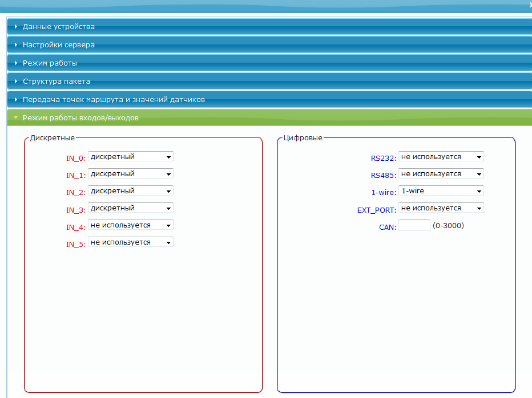Expand the Данные устройства section
This screenshot has width=532, height=398.
point(59,27)
